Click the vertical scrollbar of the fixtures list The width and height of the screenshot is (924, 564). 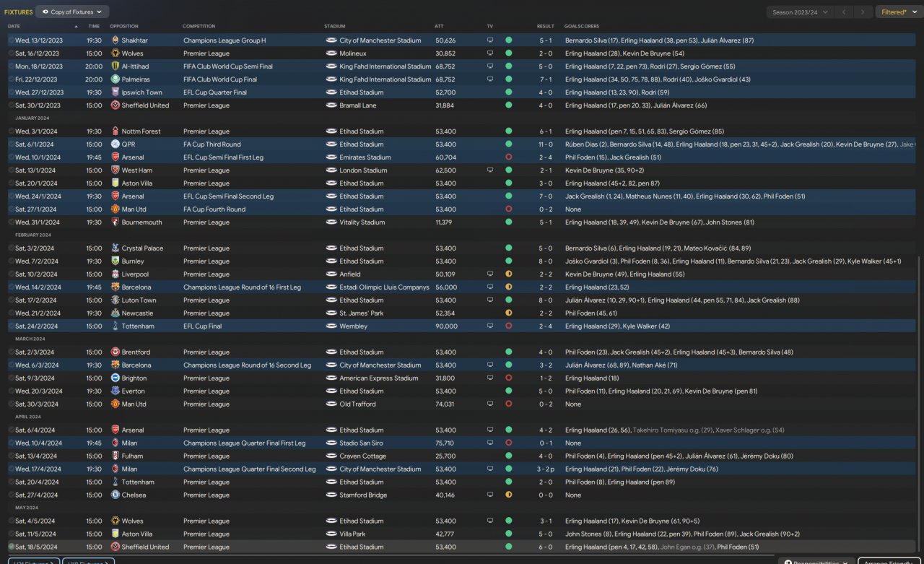pos(919,404)
